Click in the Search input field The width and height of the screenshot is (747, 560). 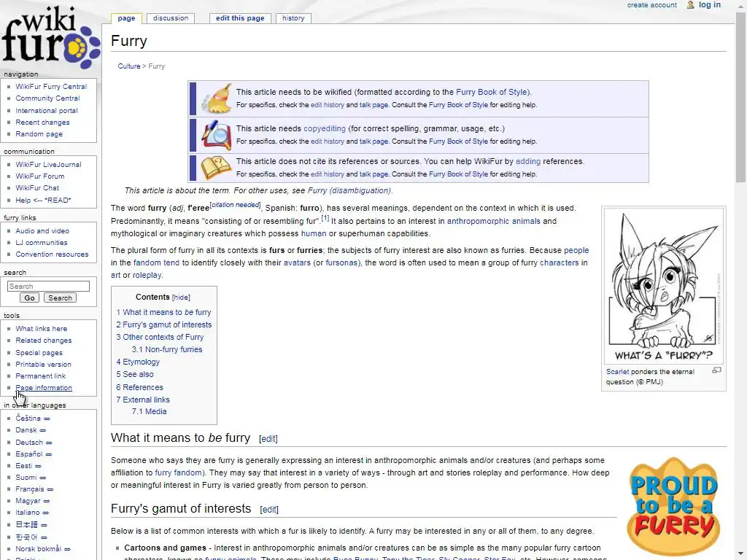tap(48, 286)
